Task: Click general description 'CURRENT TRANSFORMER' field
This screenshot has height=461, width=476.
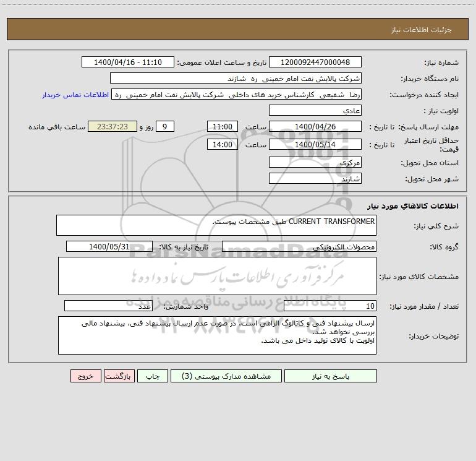Action: click(x=216, y=225)
